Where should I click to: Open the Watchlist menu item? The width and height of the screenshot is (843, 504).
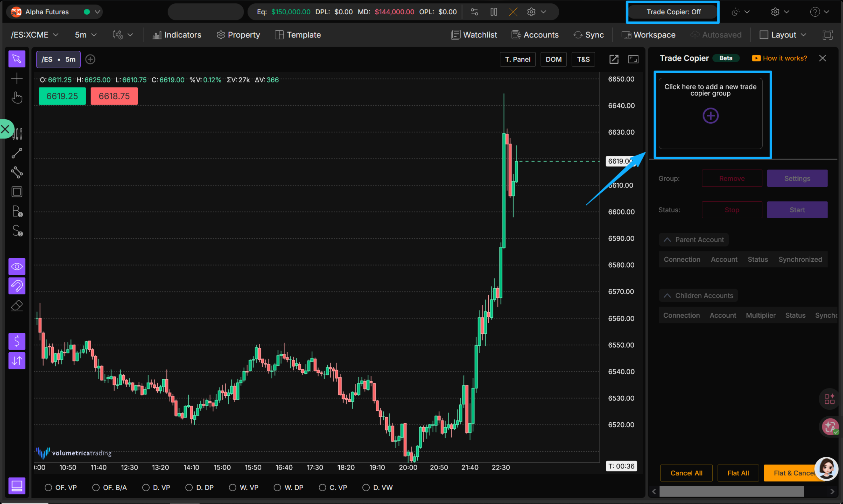[x=474, y=35]
